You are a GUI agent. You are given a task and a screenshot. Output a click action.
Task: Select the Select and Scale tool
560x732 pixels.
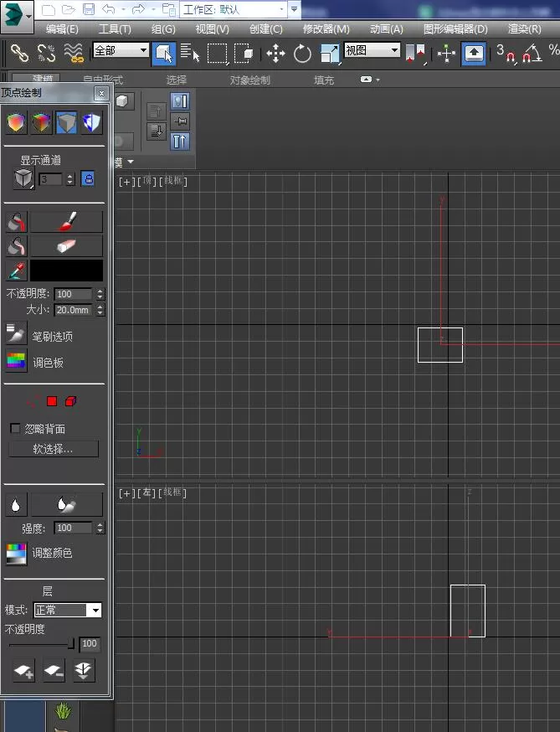pos(330,54)
